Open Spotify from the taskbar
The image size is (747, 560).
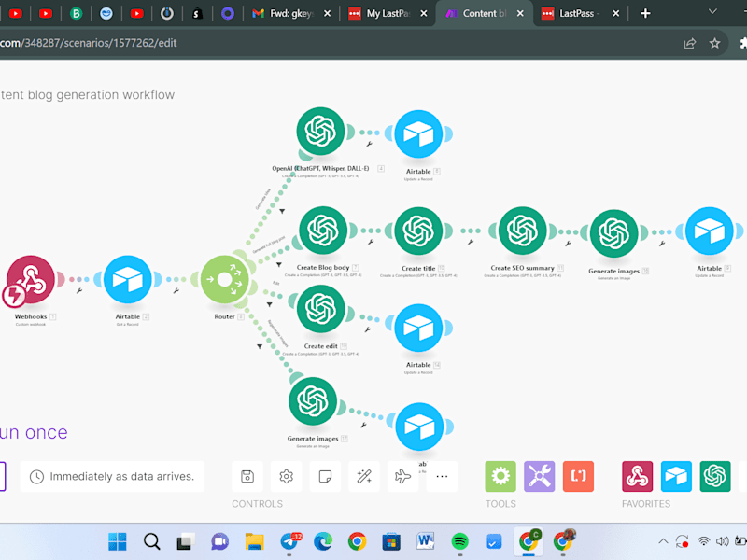[459, 541]
